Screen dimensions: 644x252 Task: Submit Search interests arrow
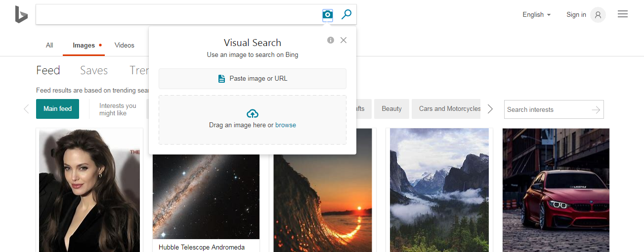[596, 110]
